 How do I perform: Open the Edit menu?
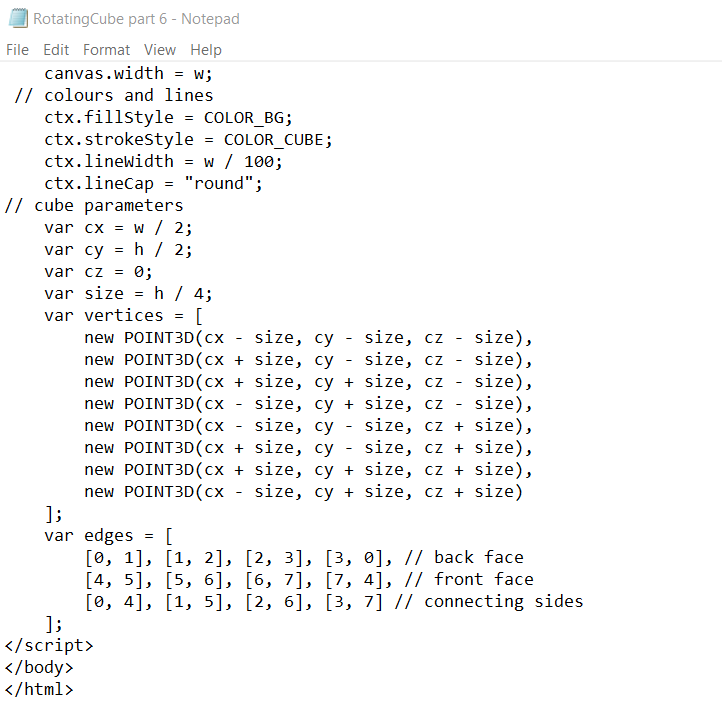click(56, 50)
